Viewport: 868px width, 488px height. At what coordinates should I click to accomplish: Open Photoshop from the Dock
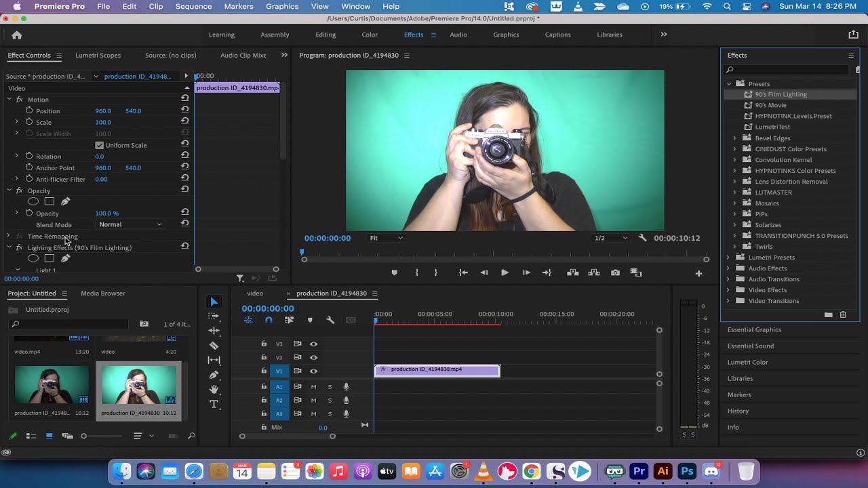[687, 471]
